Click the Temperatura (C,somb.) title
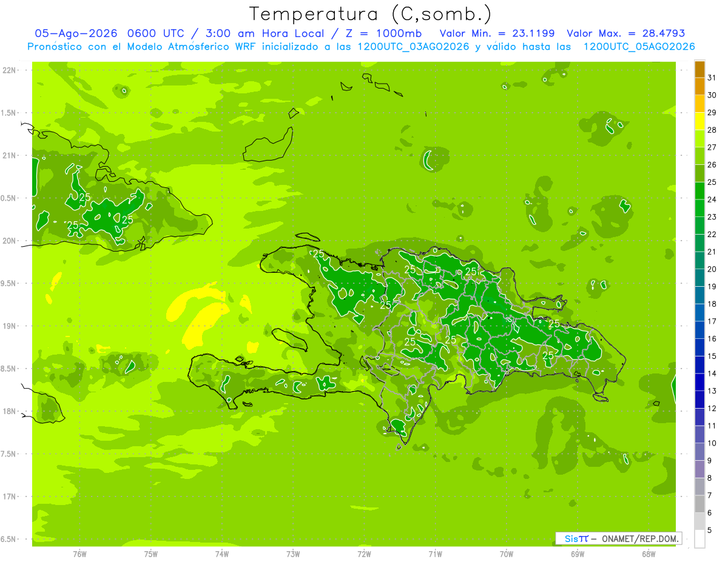Image resolution: width=728 pixels, height=562 pixels. coord(371,14)
